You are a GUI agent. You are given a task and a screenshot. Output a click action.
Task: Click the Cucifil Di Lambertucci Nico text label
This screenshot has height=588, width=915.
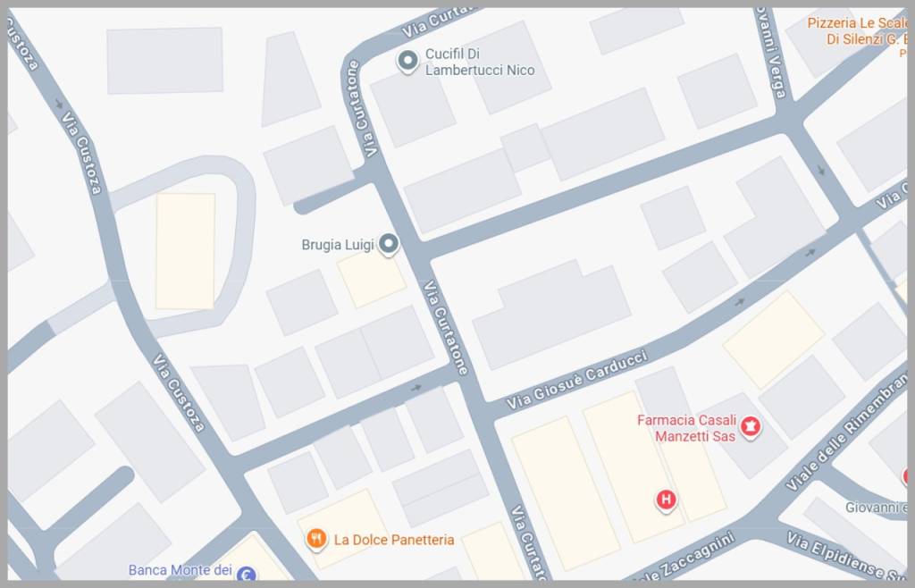point(480,62)
